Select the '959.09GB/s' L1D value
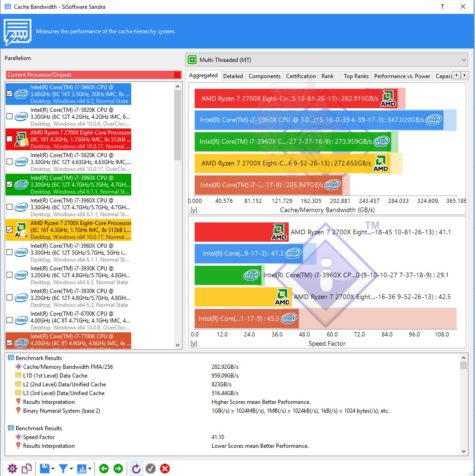 225,376
